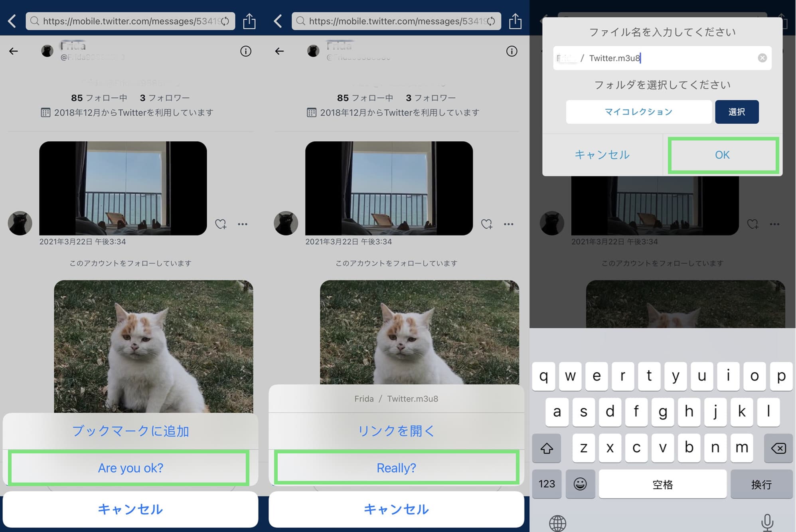
Task: Open the マイコレクション folder selector
Action: 638,112
